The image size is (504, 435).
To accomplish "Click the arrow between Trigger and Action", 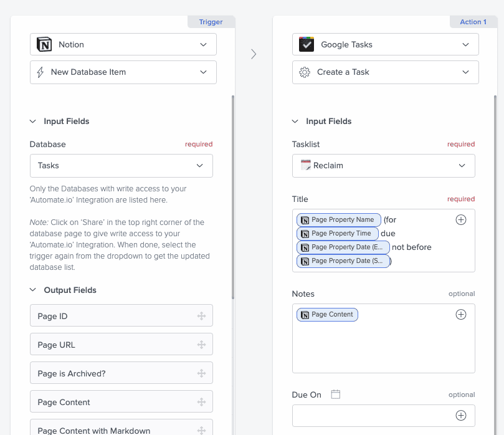I will pyautogui.click(x=254, y=54).
